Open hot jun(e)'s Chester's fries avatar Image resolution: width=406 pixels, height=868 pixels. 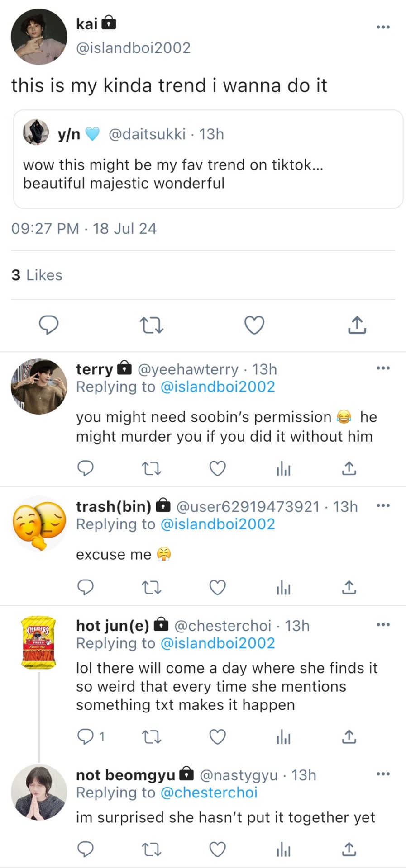pyautogui.click(x=39, y=642)
